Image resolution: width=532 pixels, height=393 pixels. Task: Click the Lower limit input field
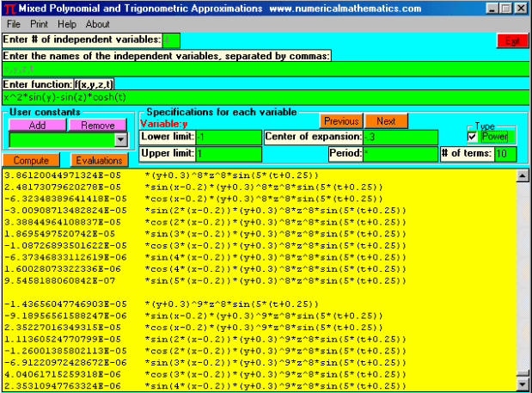(227, 138)
